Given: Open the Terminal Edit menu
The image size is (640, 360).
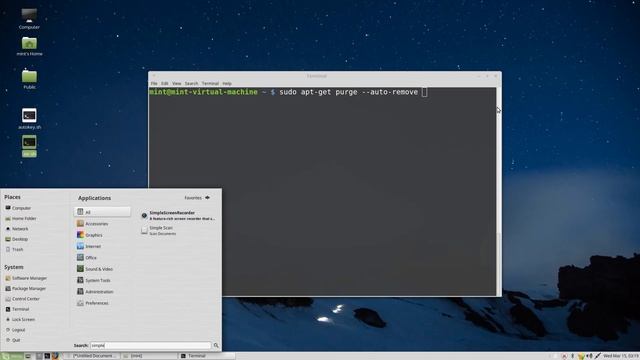Looking at the screenshot, I should point(164,83).
